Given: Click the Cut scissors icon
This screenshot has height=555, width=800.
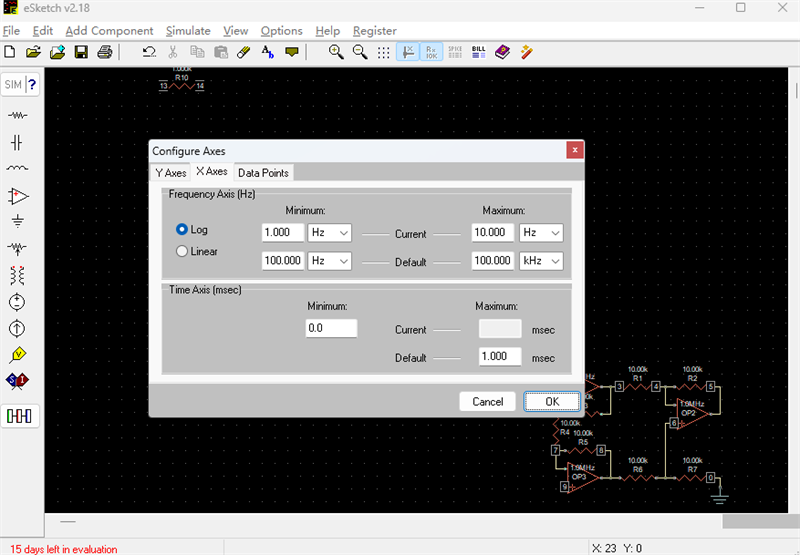Looking at the screenshot, I should [173, 52].
